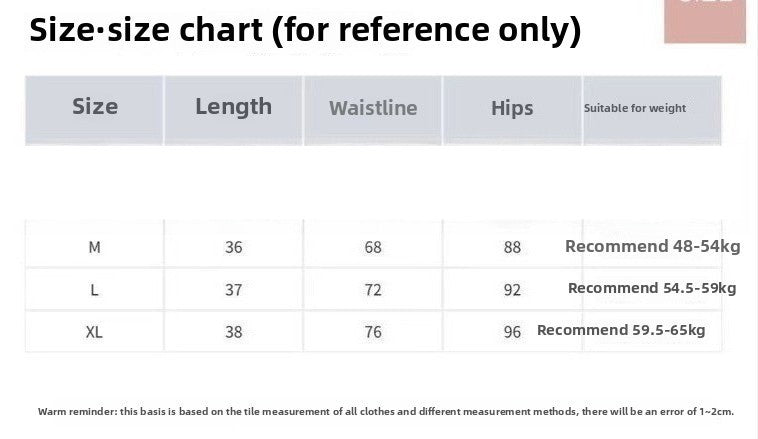758x439 pixels.
Task: Select length value 38 in XL row
Action: tap(233, 331)
